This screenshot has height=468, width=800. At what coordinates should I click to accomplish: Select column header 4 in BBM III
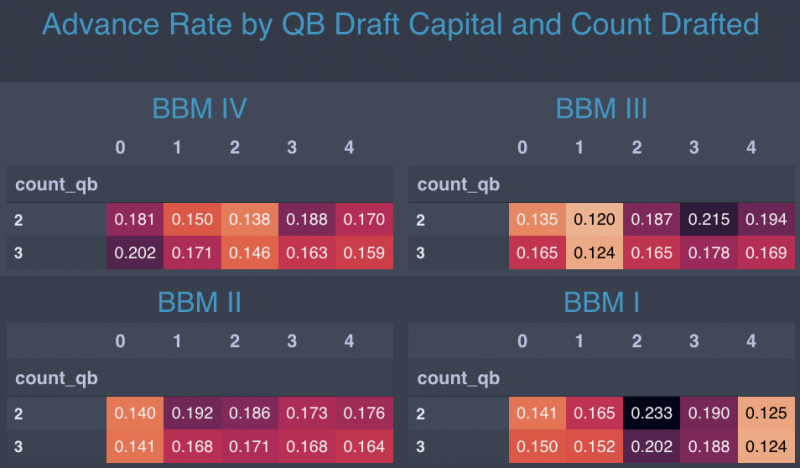(751, 148)
